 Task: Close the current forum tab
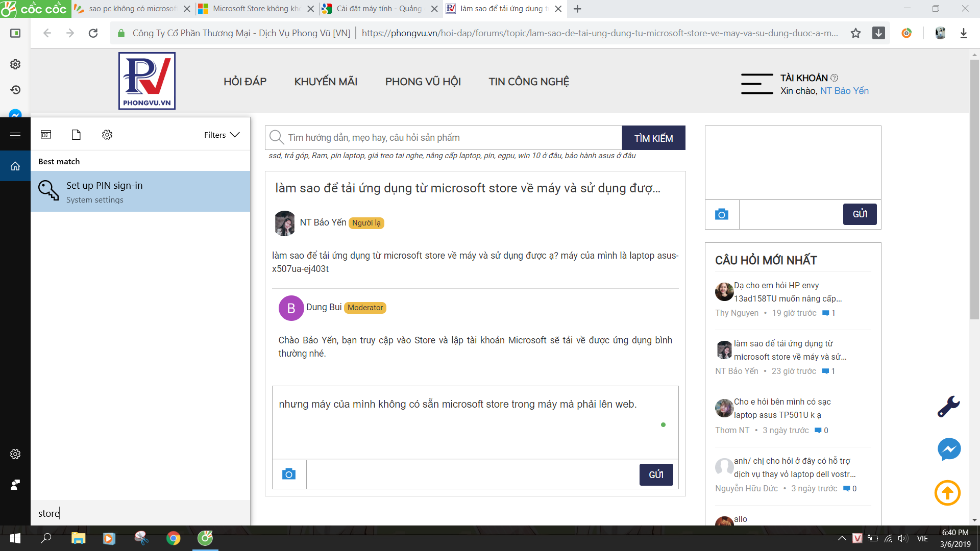(558, 9)
